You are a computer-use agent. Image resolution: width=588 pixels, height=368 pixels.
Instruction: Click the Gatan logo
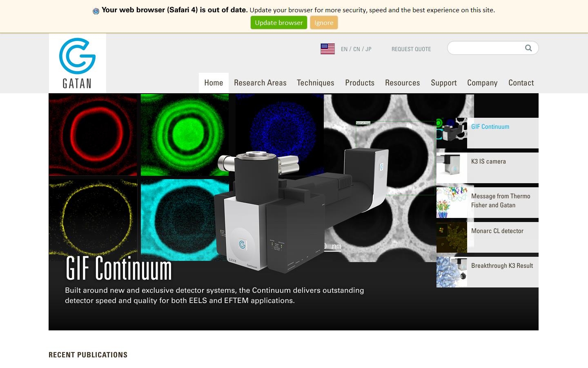77,63
